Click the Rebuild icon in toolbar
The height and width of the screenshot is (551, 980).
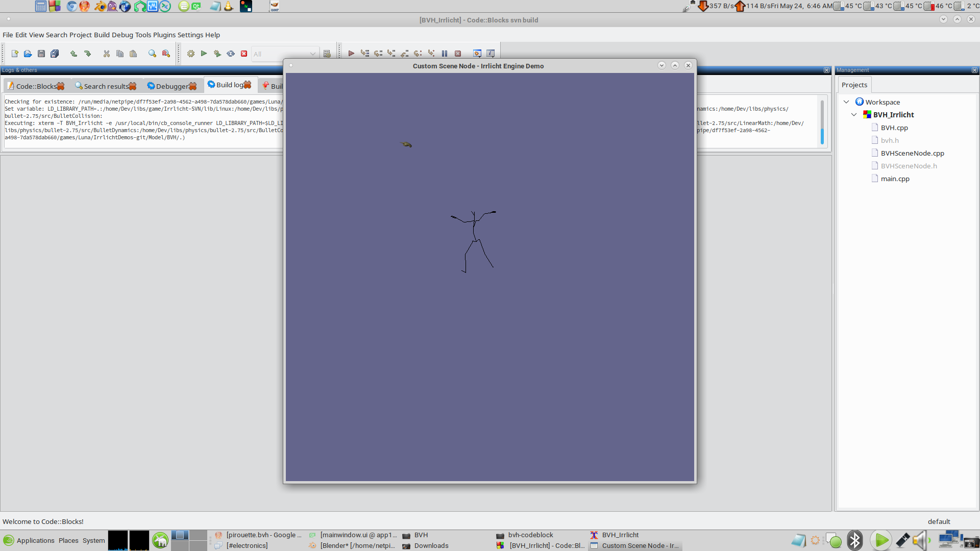231,54
